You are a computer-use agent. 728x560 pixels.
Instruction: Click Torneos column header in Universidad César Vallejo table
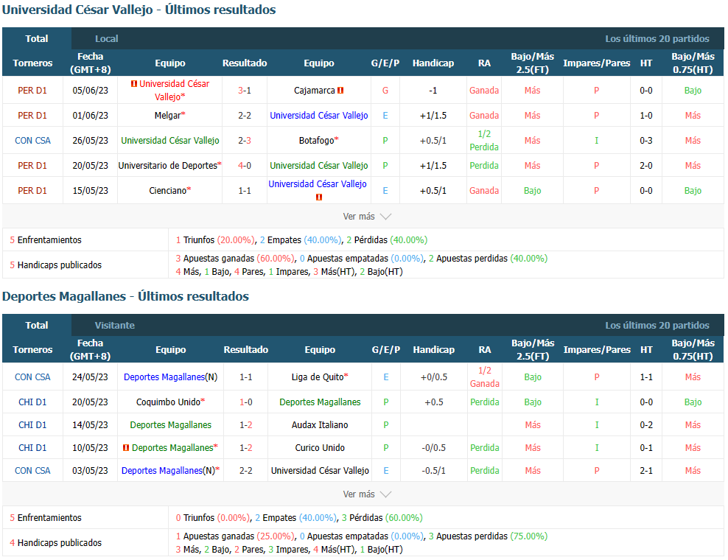coord(32,63)
